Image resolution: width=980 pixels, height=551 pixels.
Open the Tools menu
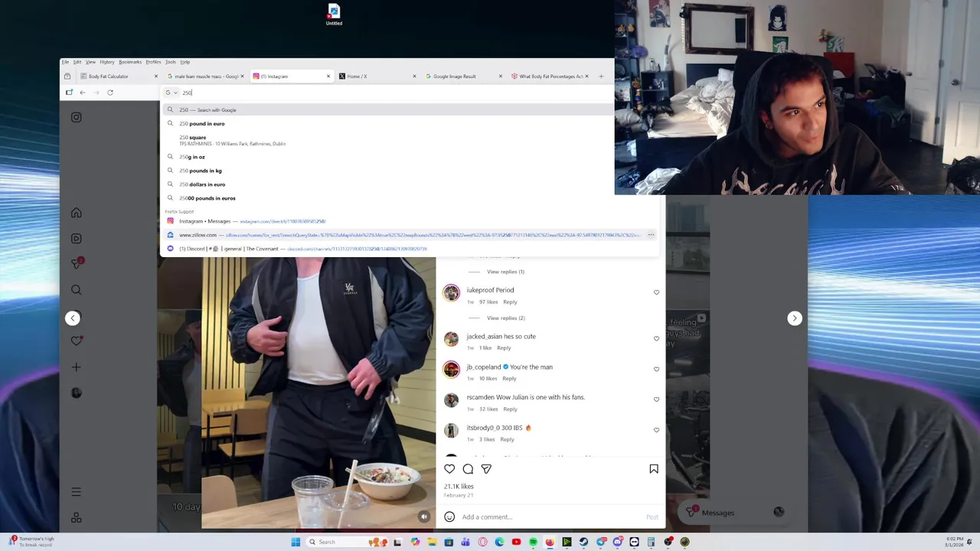coord(170,62)
